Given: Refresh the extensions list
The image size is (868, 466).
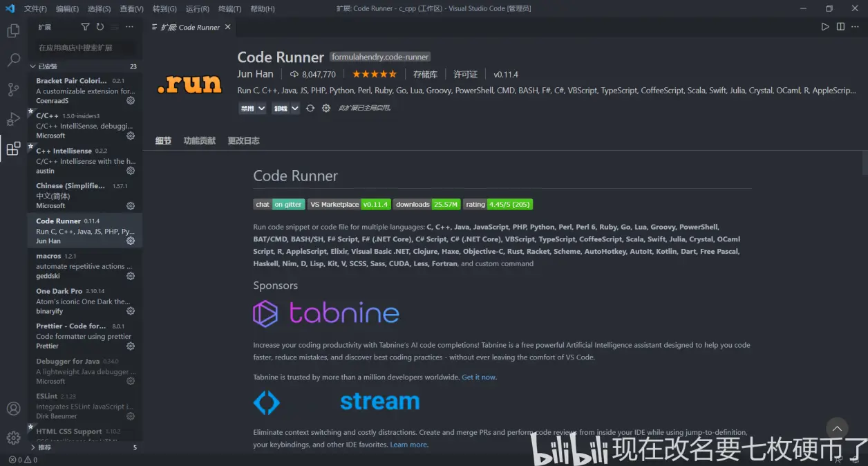Looking at the screenshot, I should pos(100,27).
